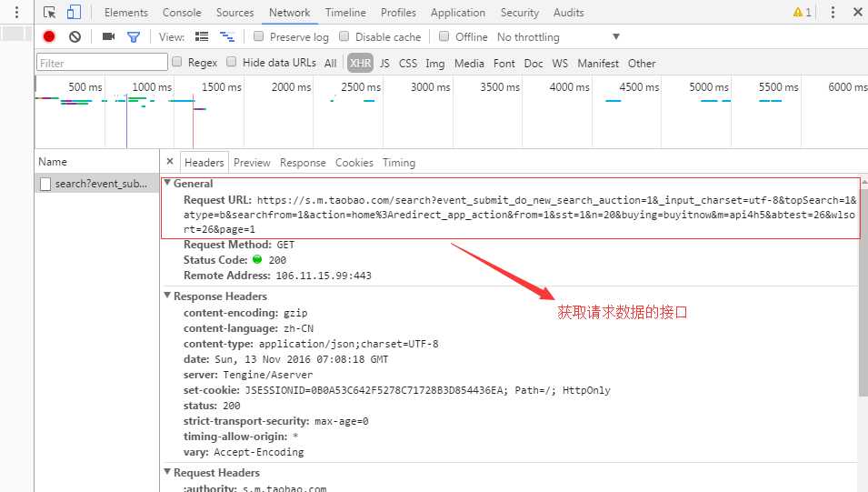This screenshot has width=868, height=492.
Task: Switch to the Security tab
Action: click(519, 12)
